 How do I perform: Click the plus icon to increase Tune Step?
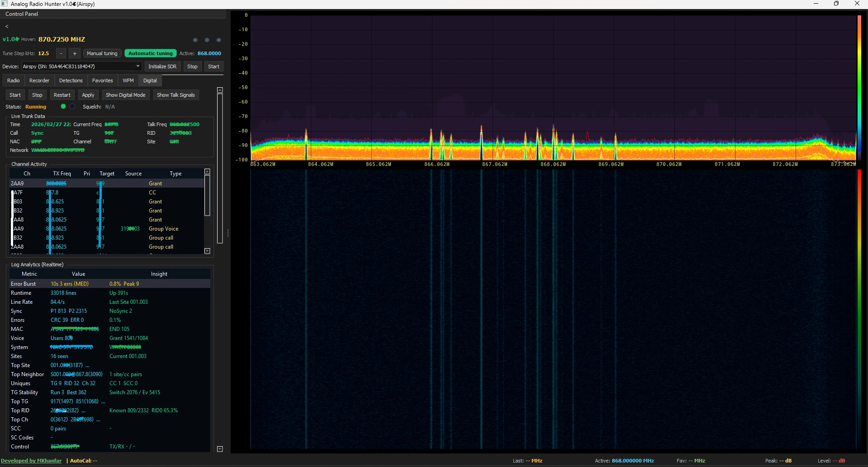[74, 53]
